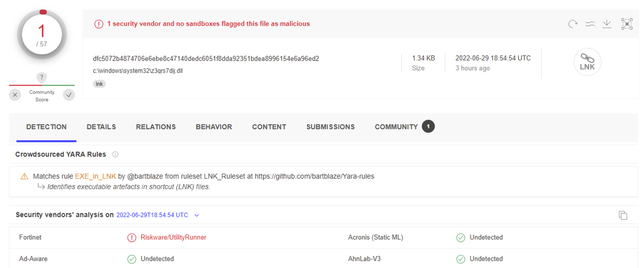
Task: Open the RELATIONS tab
Action: [156, 127]
